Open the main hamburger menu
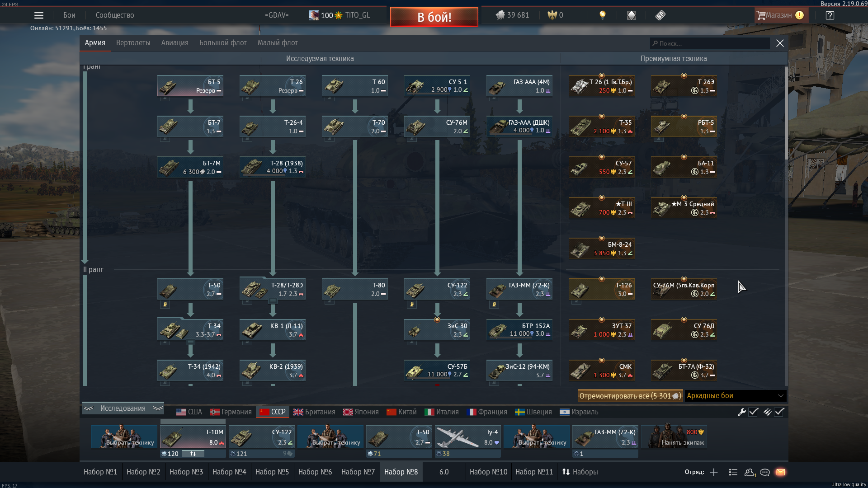Viewport: 868px width, 488px height. tap(39, 15)
